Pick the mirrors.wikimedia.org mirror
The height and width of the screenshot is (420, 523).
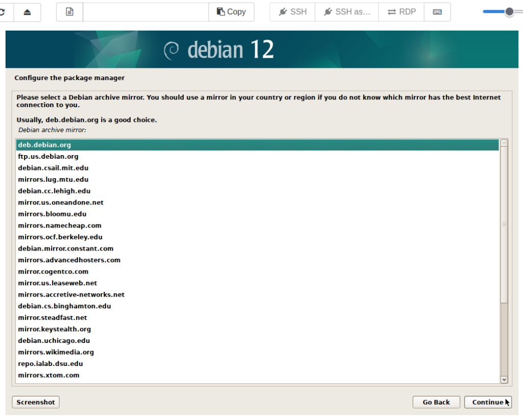point(56,352)
